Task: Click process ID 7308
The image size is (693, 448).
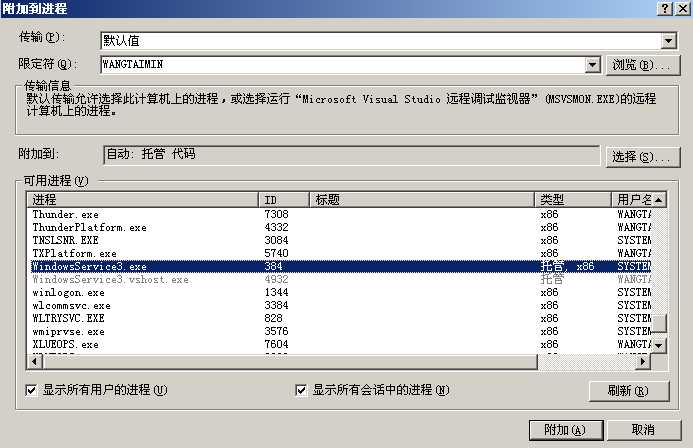Action: (x=276, y=214)
